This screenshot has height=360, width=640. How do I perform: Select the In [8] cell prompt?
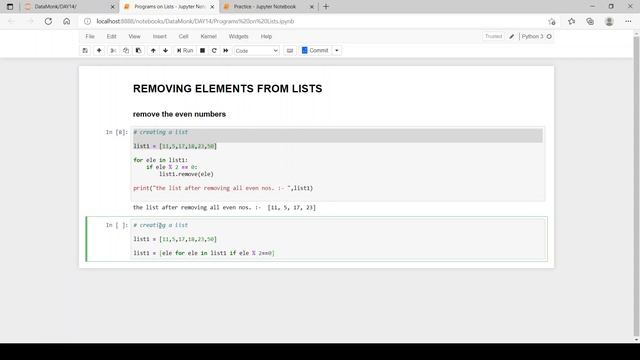pos(117,132)
